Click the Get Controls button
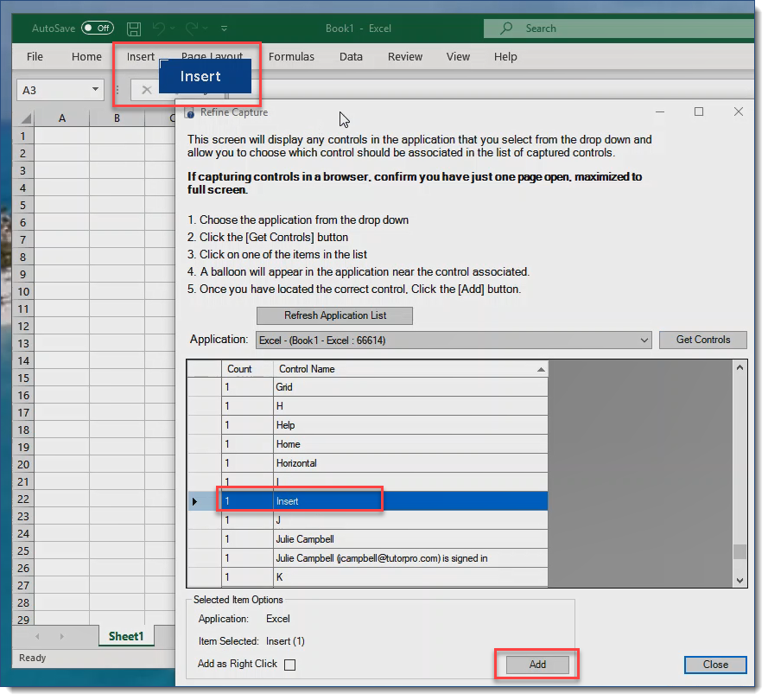Viewport: 768px width, 700px height. tap(703, 340)
